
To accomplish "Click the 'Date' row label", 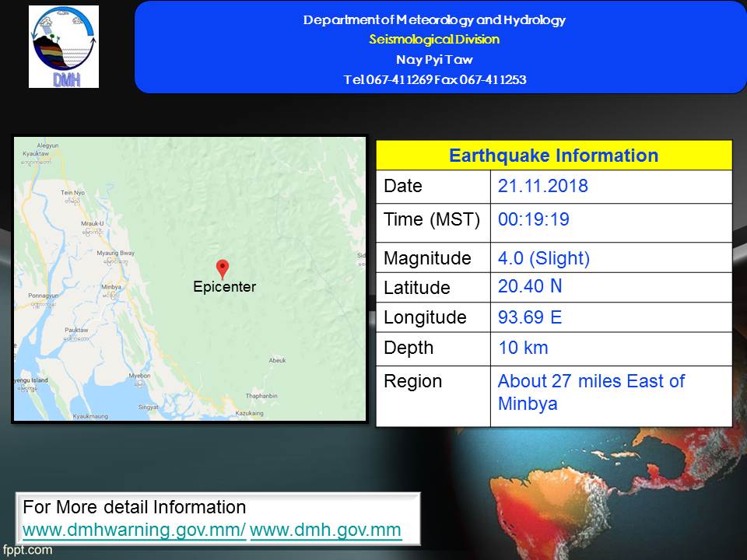I will [403, 186].
